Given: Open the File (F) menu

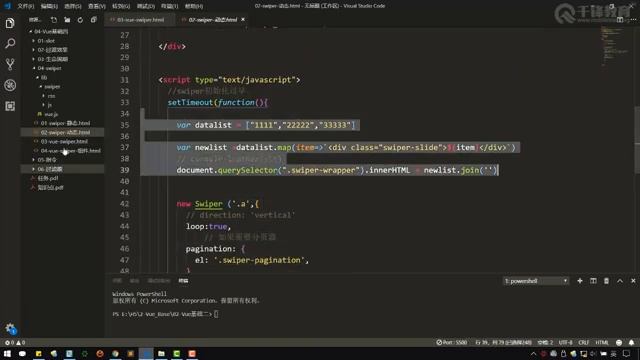Looking at the screenshot, I should point(25,6).
